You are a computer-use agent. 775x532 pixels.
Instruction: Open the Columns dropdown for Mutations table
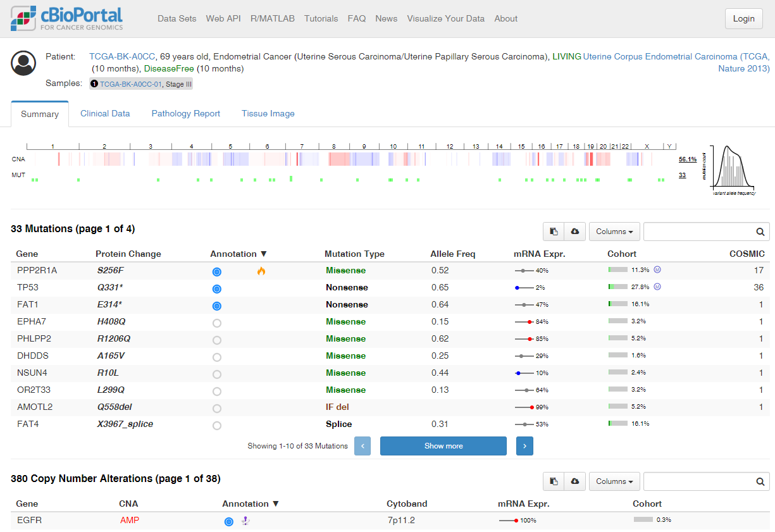pos(614,232)
